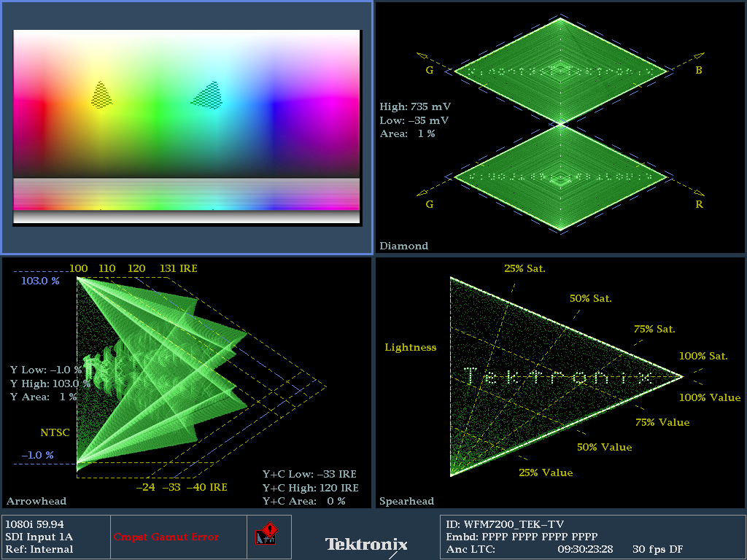Click the 131 IRE graticule label
This screenshot has width=747, height=560.
[178, 268]
